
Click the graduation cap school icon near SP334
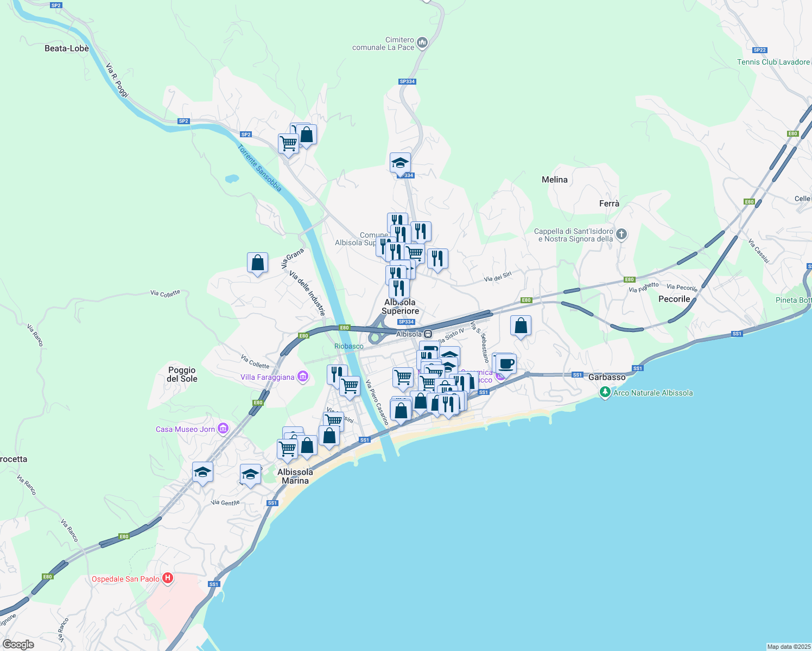pos(400,162)
